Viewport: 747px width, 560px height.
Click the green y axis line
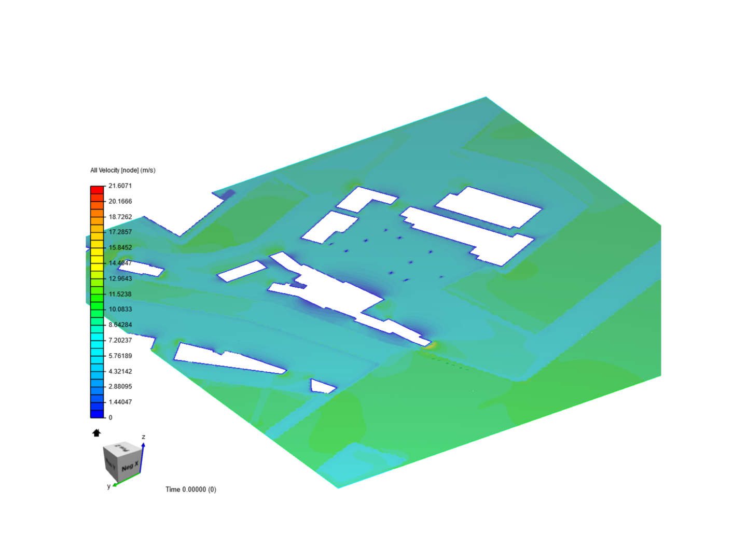click(127, 479)
